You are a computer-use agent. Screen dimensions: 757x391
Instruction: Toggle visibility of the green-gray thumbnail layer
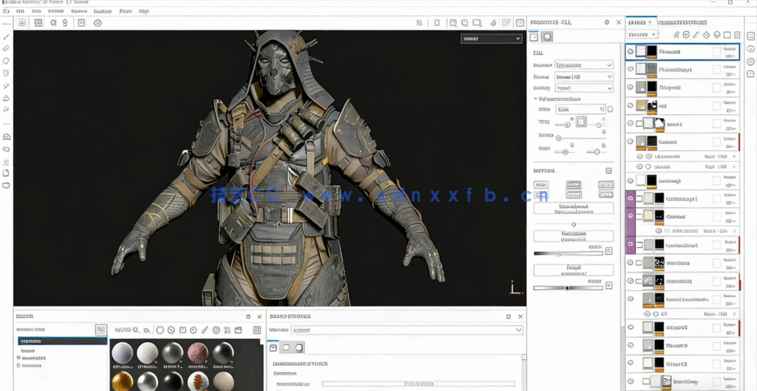631,87
